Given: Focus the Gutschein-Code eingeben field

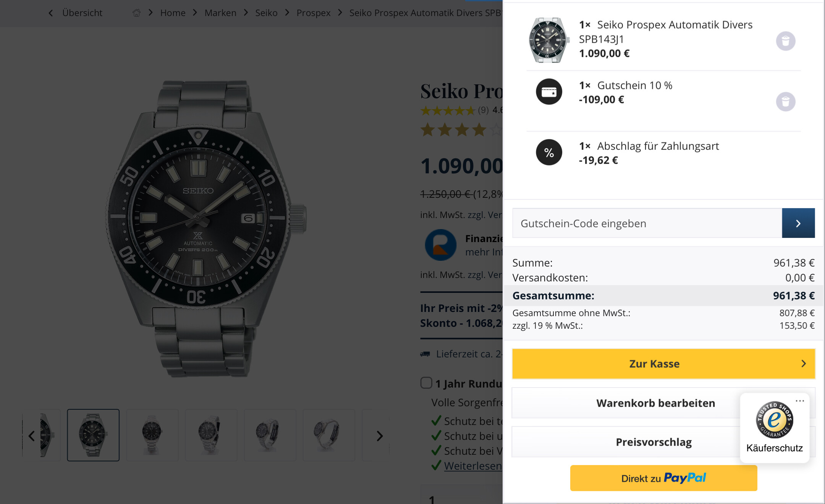Looking at the screenshot, I should [x=647, y=223].
